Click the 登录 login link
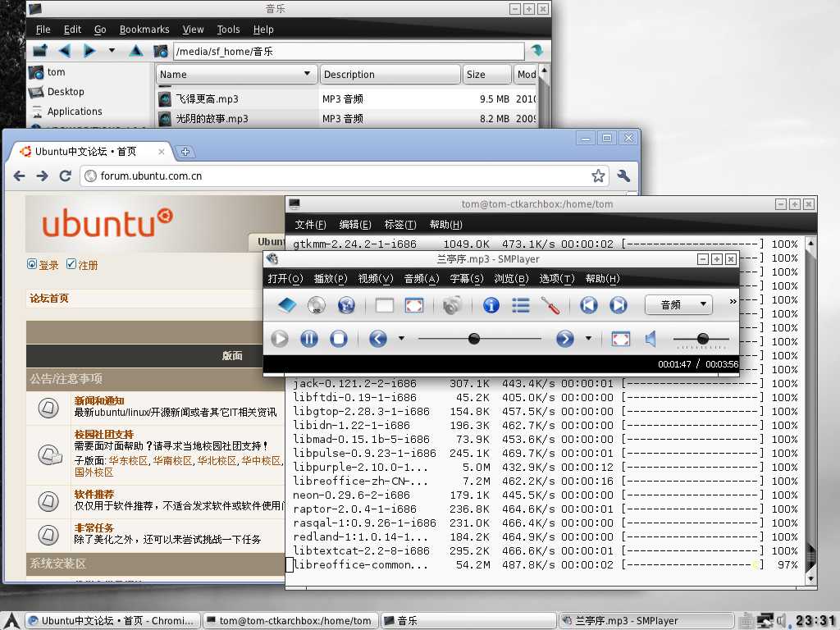840x630 pixels. point(48,265)
